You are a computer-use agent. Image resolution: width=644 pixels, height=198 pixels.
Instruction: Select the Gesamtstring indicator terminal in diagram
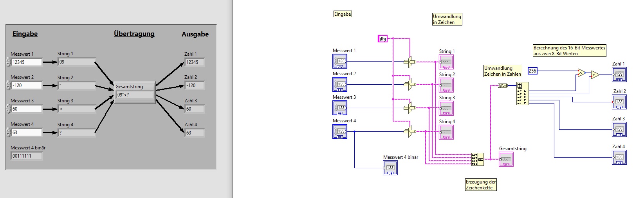506,159
